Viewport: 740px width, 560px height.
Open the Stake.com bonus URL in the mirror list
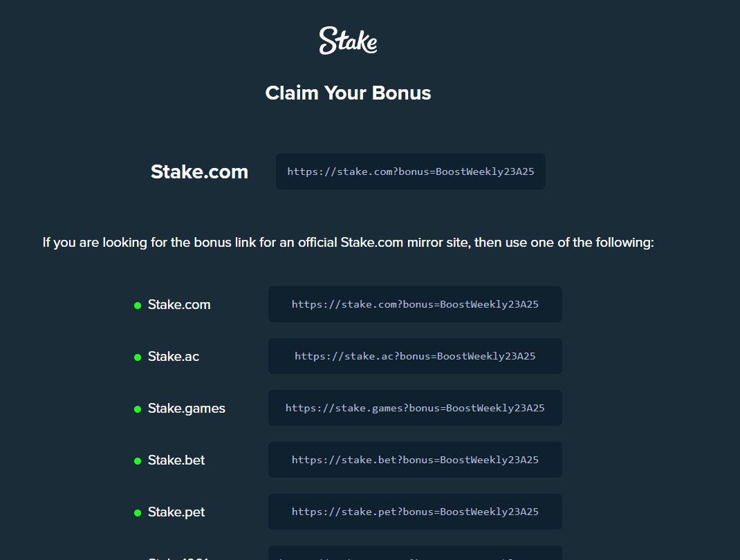pos(415,304)
